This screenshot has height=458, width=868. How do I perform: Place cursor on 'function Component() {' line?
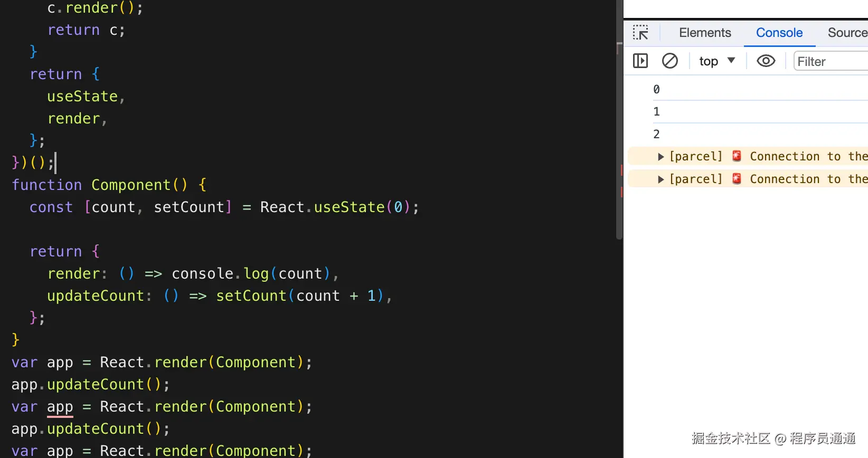tap(109, 185)
